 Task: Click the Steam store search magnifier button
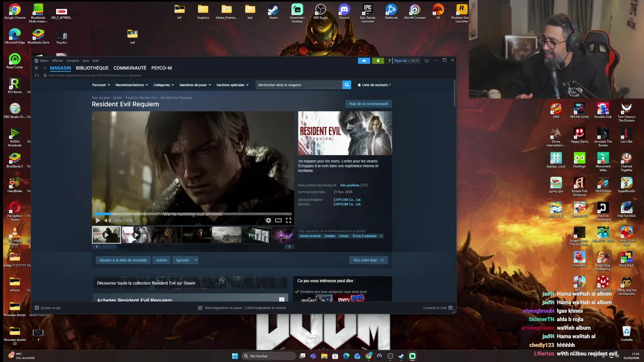pyautogui.click(x=346, y=85)
